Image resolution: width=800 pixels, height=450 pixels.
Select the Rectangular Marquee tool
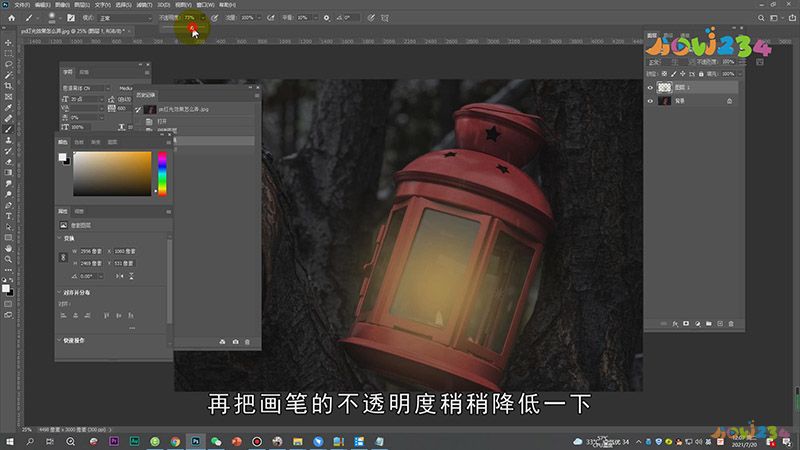pos(8,53)
